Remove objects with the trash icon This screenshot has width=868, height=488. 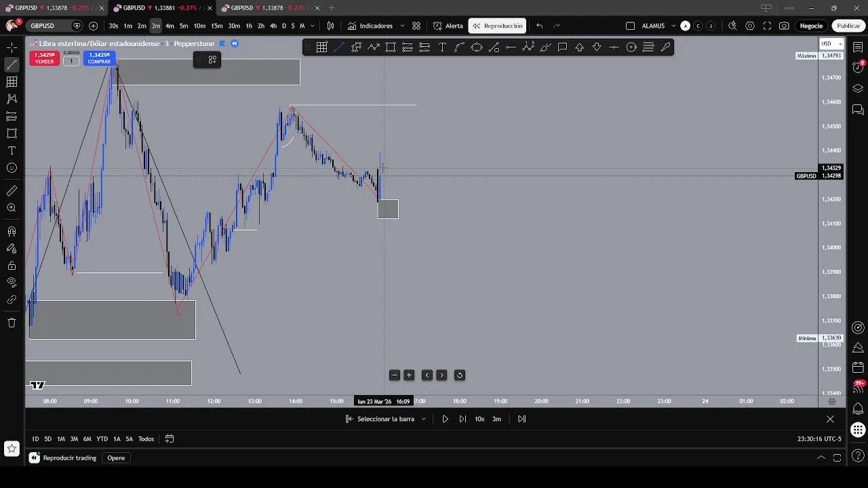[x=12, y=323]
